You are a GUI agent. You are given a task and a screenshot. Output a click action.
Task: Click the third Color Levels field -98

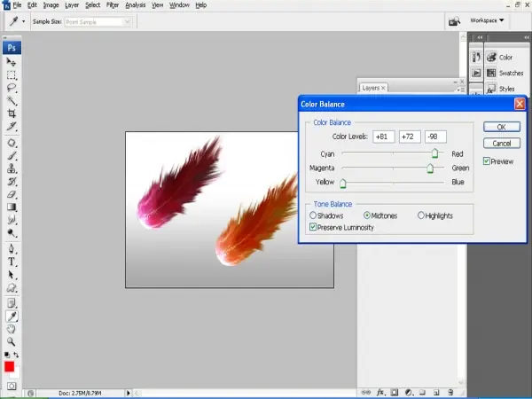click(435, 137)
